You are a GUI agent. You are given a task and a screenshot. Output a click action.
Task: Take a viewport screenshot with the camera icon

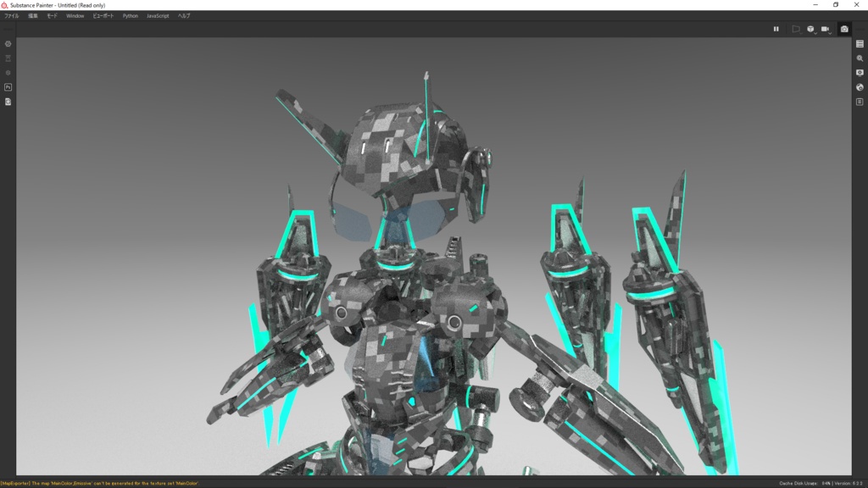(844, 29)
